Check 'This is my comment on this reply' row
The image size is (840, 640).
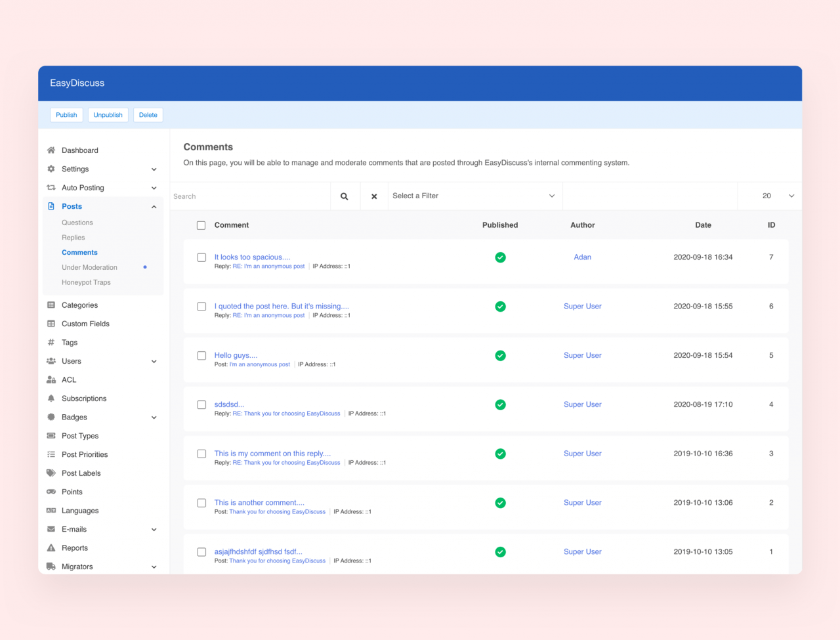click(201, 454)
